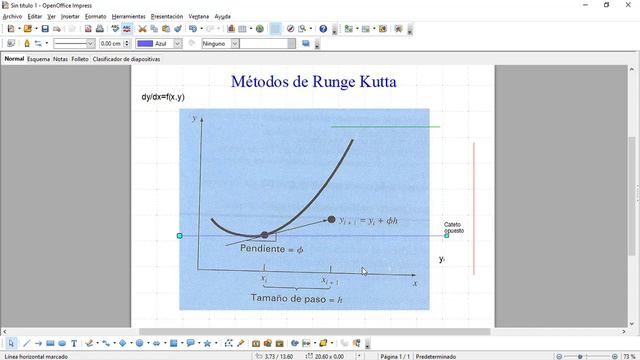Click the Zoom magnifier icon

tap(302, 29)
